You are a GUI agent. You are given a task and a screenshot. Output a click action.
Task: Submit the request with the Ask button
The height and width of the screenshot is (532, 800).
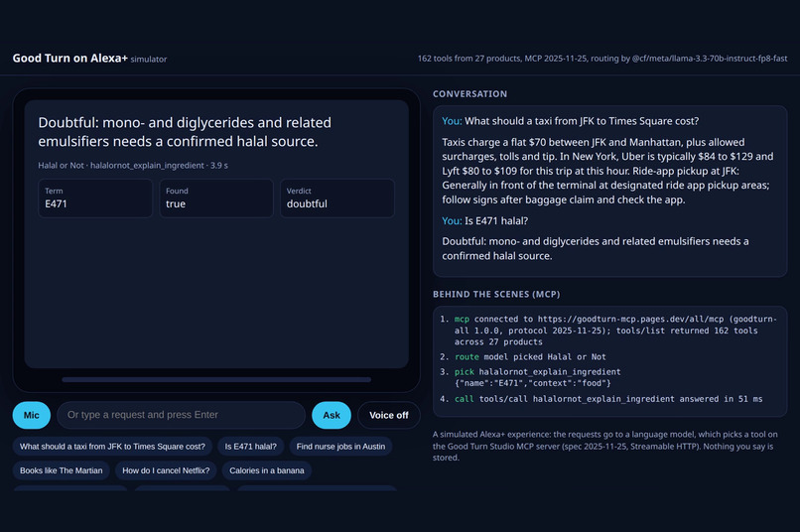coord(332,415)
